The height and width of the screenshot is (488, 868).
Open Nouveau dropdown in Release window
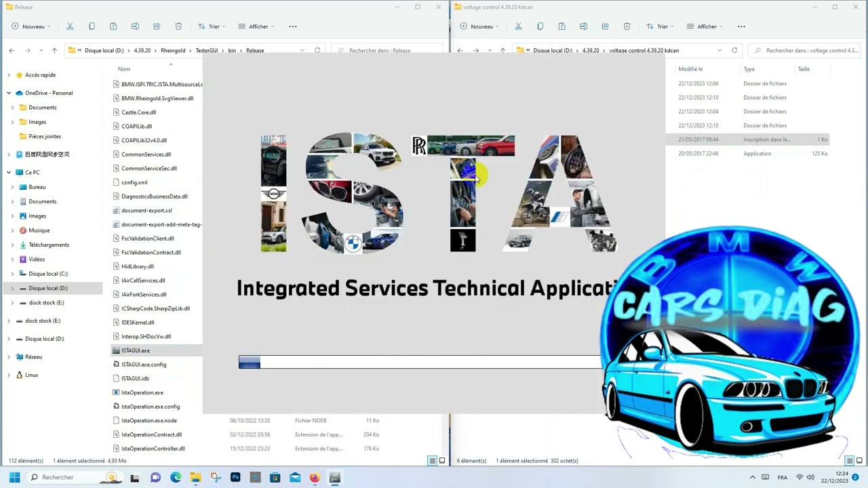click(32, 26)
